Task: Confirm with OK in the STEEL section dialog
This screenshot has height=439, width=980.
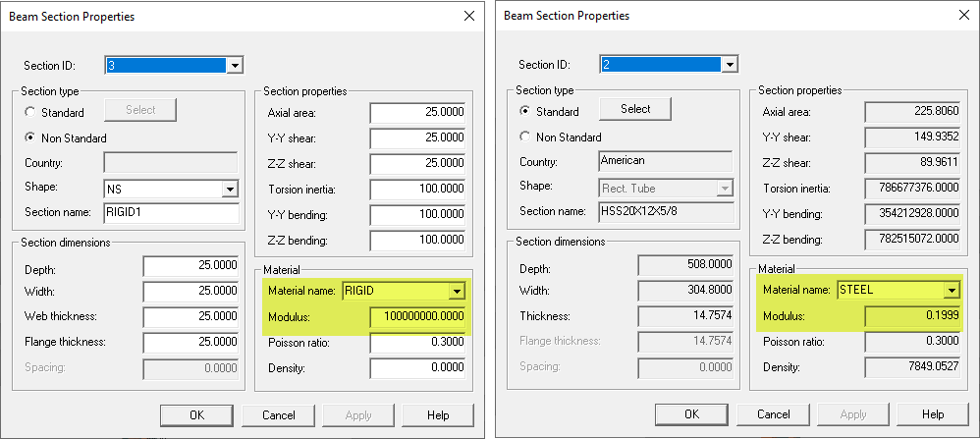Action: click(x=692, y=414)
